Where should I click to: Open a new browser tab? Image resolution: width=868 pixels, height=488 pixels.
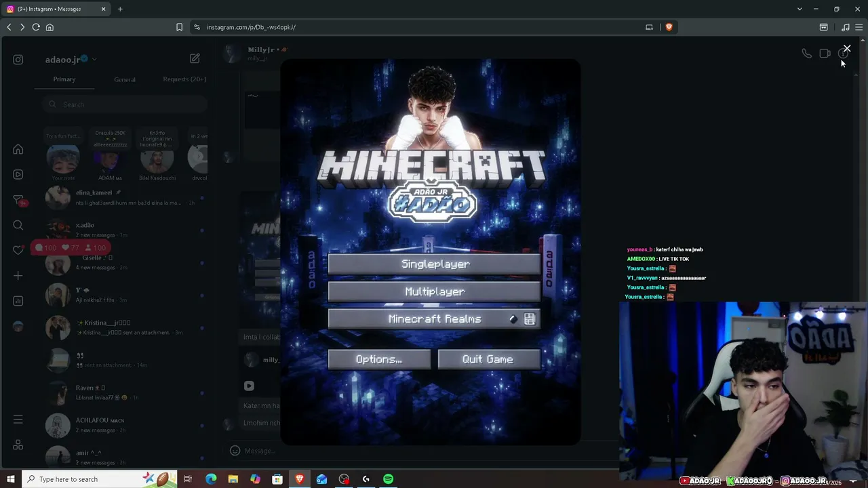click(120, 9)
